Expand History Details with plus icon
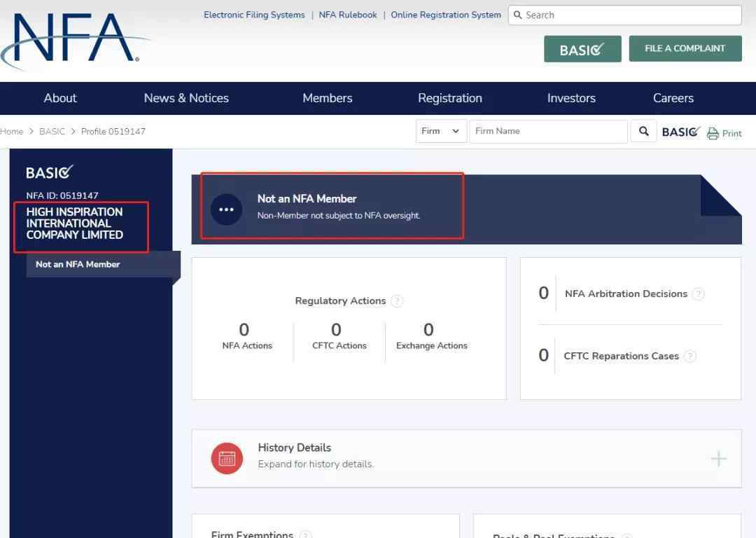The width and height of the screenshot is (756, 538). point(718,458)
